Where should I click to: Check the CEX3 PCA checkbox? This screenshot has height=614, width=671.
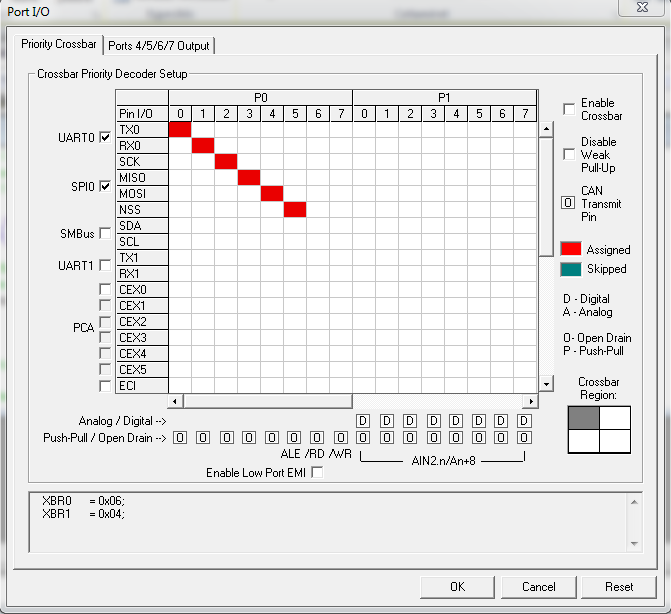coord(105,337)
